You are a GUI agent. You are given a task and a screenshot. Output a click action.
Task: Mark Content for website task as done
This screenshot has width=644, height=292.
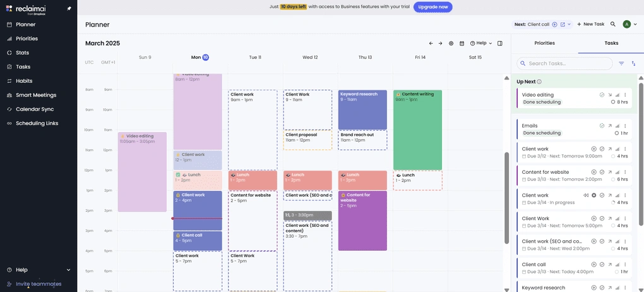click(602, 172)
